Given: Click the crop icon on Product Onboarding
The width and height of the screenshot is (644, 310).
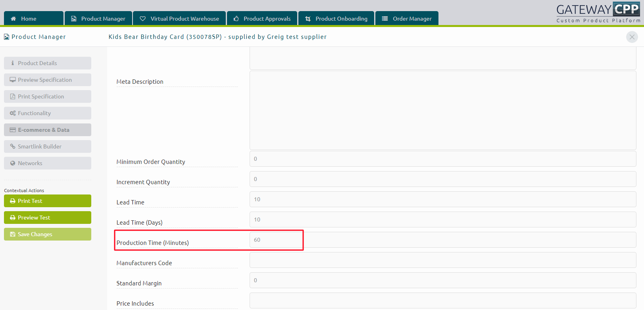Looking at the screenshot, I should click(308, 19).
